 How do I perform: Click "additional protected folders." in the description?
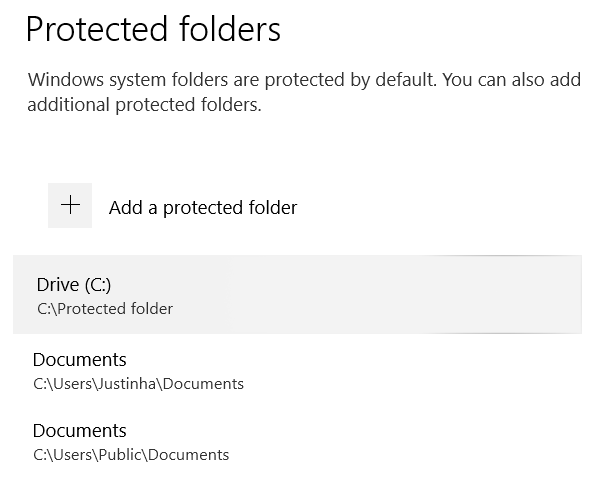pos(145,104)
